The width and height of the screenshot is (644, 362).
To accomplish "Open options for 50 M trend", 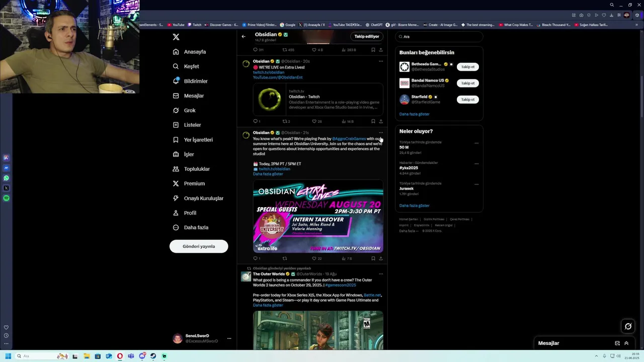I will pos(476,143).
